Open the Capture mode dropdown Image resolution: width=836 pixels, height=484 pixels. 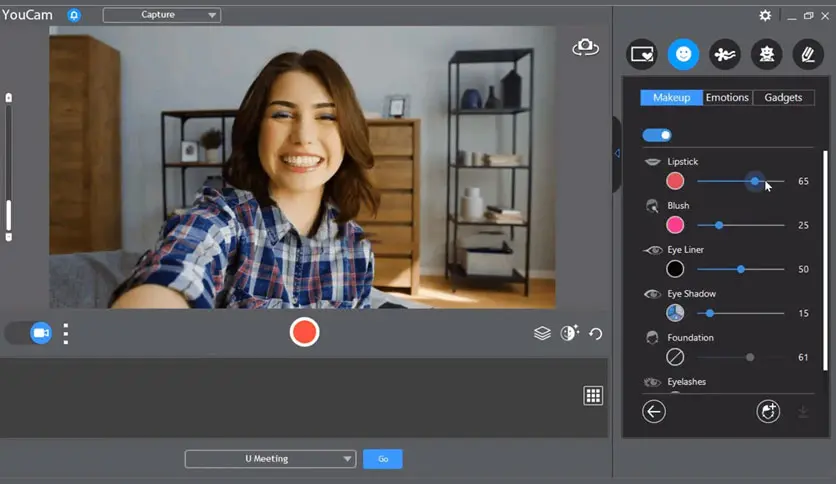point(162,15)
